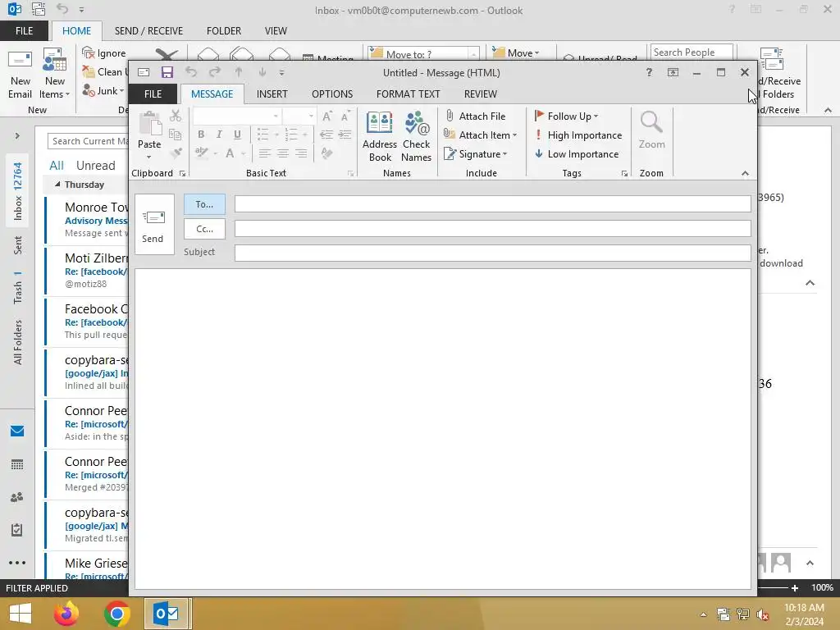The height and width of the screenshot is (630, 840).
Task: Click Previous Item up arrow
Action: [x=239, y=72]
